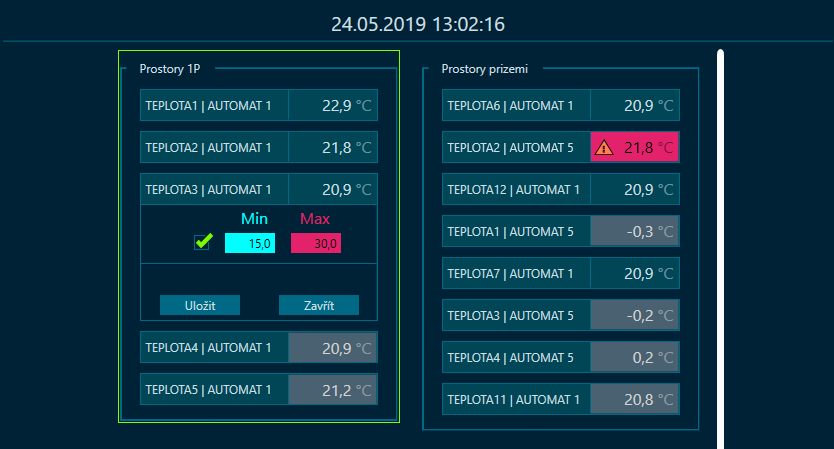Viewport: 834px width, 449px height.
Task: Click the pink Max value field 30,0
Action: click(x=316, y=243)
